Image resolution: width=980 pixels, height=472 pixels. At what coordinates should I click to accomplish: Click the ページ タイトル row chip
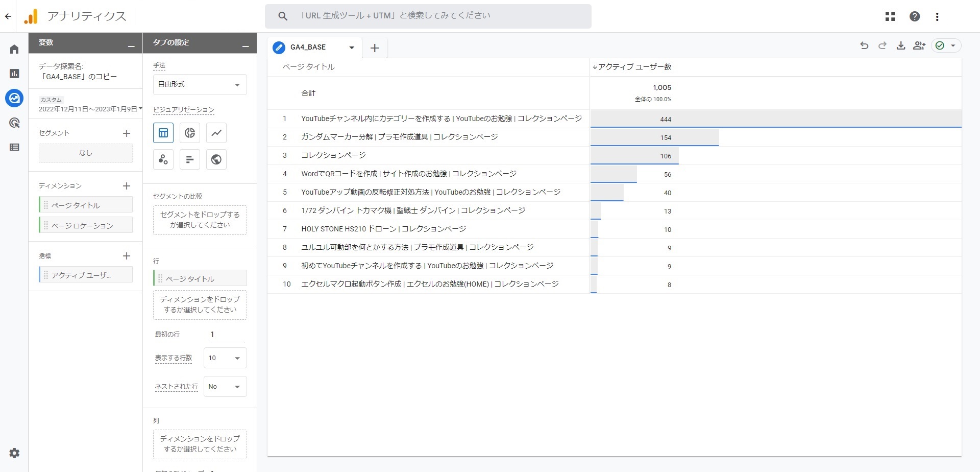click(200, 278)
